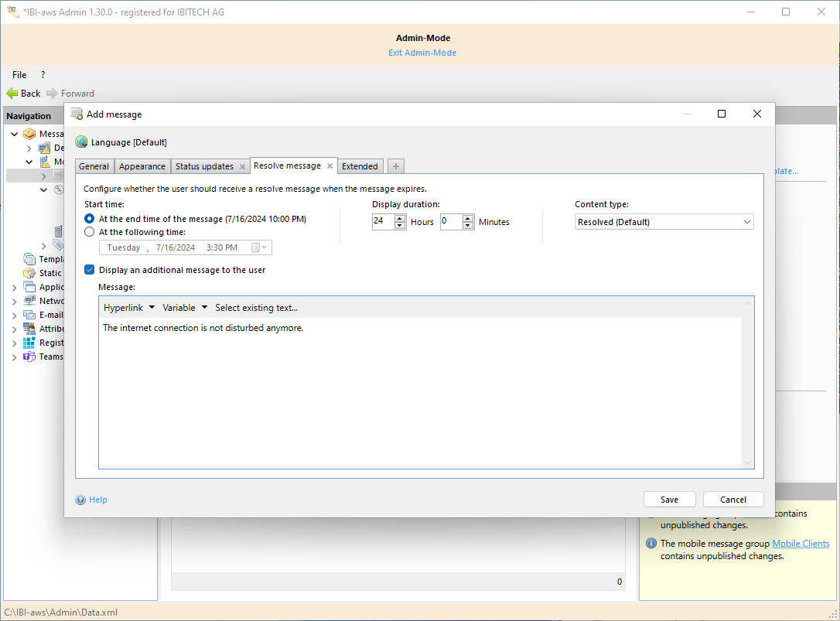Uncheck 'Display an additional message to the user'

(x=90, y=270)
